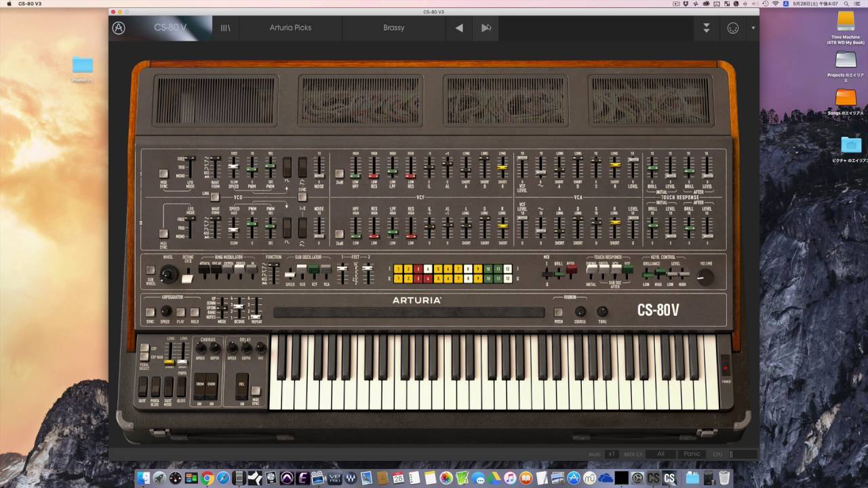The width and height of the screenshot is (868, 488).
Task: Open the preset browser library icon
Action: tap(225, 28)
